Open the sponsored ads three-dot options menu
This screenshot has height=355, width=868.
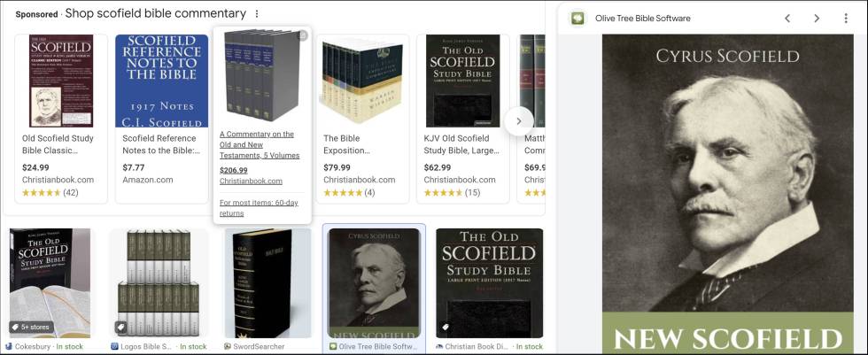tap(256, 14)
